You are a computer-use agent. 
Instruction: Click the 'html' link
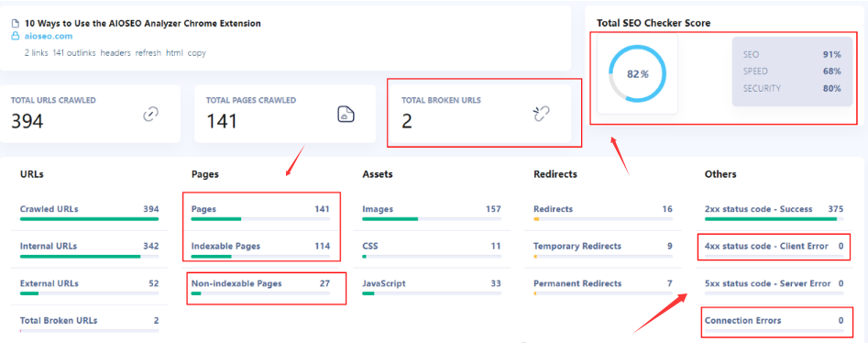[x=174, y=53]
